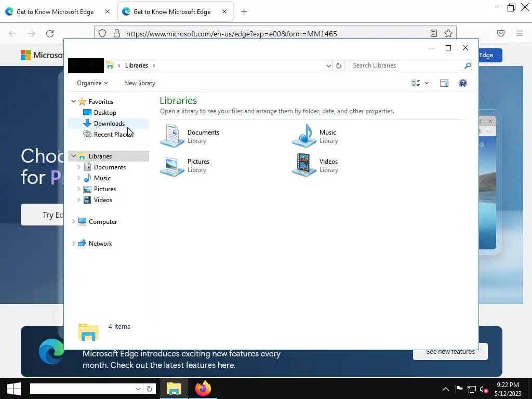Viewport: 532px width, 399px height.
Task: Click Action Center flag tray icon
Action: [x=459, y=389]
